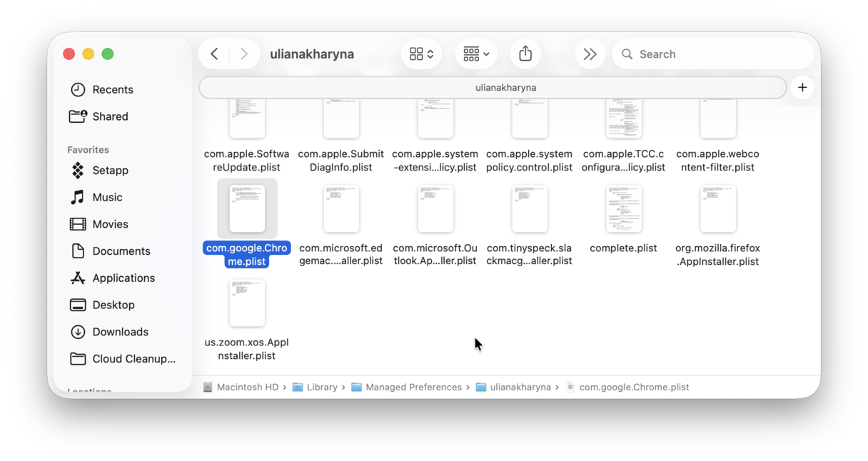Go back with the left chevron button
868x461 pixels.
pos(214,54)
